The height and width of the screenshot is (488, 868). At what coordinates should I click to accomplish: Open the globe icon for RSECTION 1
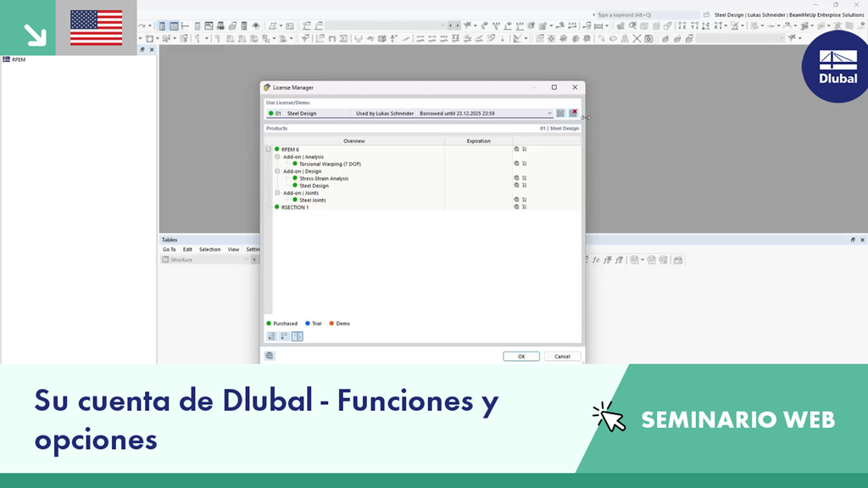pyautogui.click(x=516, y=207)
